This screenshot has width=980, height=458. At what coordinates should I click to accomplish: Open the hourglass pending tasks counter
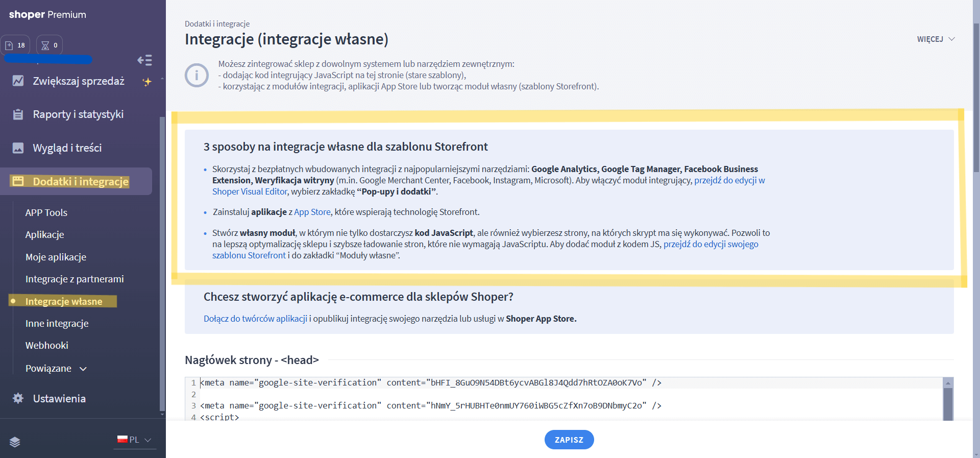pyautogui.click(x=50, y=45)
